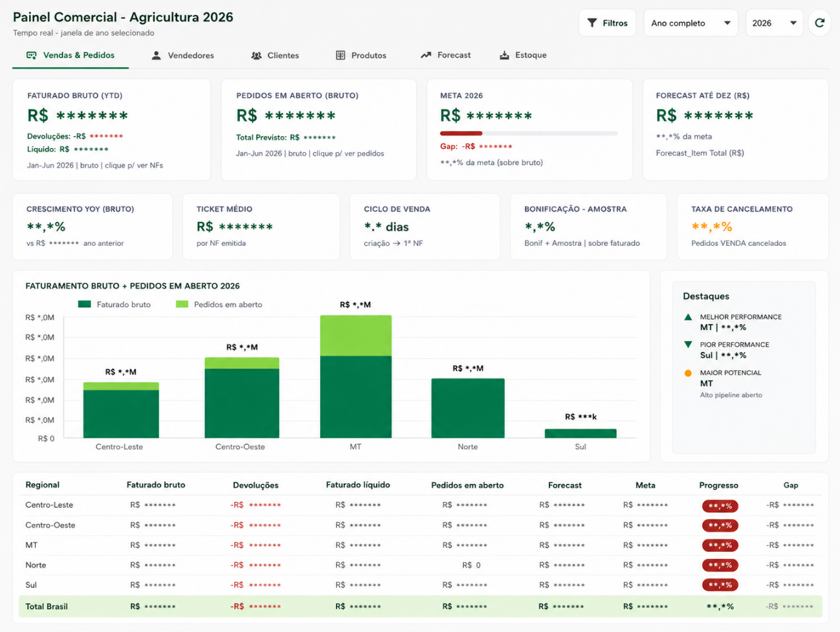The image size is (840, 632).
Task: Select the Centro-Oeste row name in the table
Action: (x=50, y=525)
